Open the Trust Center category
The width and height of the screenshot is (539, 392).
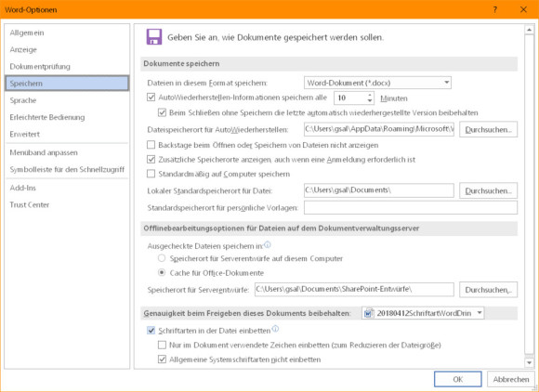(30, 204)
